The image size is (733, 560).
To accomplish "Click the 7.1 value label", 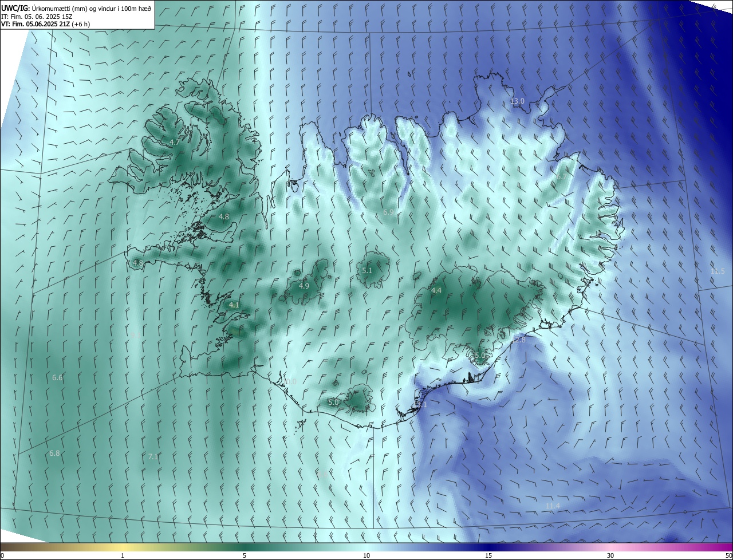I will (153, 457).
